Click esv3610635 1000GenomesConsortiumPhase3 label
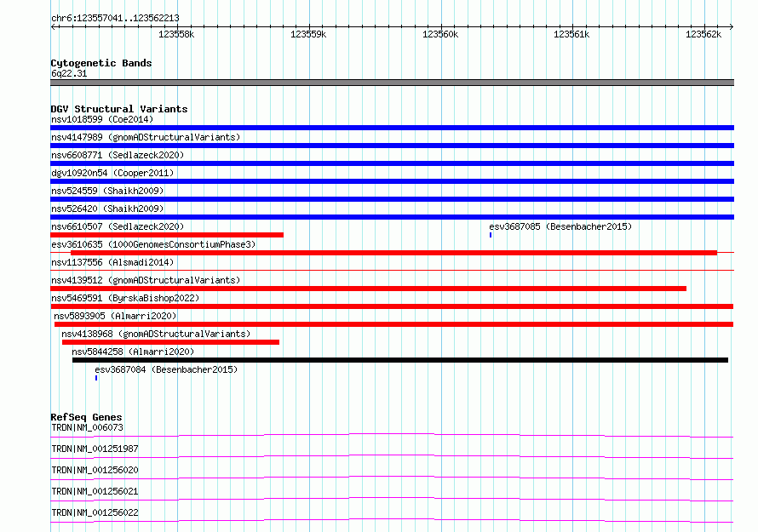This screenshot has height=532, width=758. tap(153, 244)
